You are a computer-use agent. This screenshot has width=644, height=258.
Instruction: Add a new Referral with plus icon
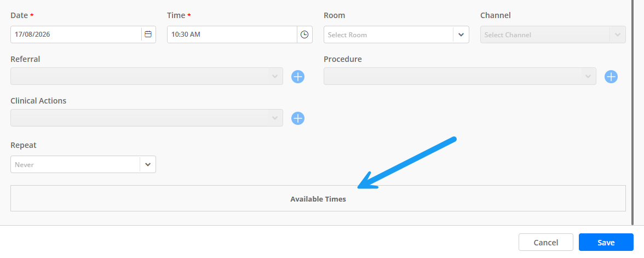pyautogui.click(x=298, y=77)
